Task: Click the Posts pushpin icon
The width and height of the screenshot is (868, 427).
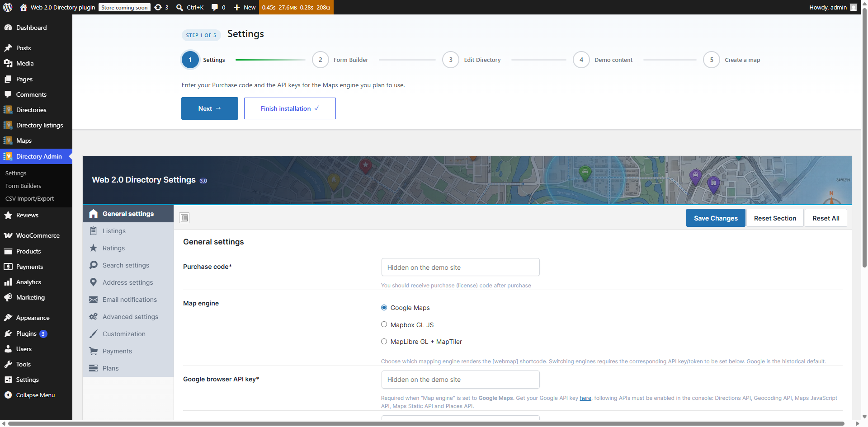Action: point(8,48)
